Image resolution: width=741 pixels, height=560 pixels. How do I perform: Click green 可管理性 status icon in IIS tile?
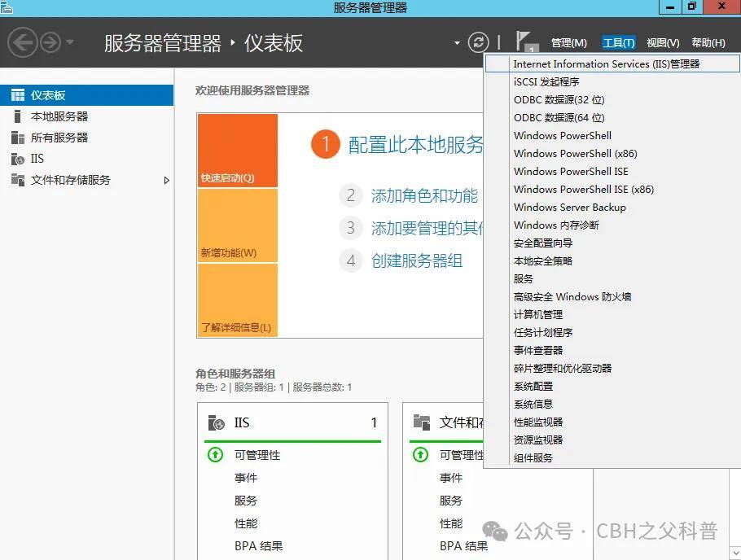coord(215,455)
